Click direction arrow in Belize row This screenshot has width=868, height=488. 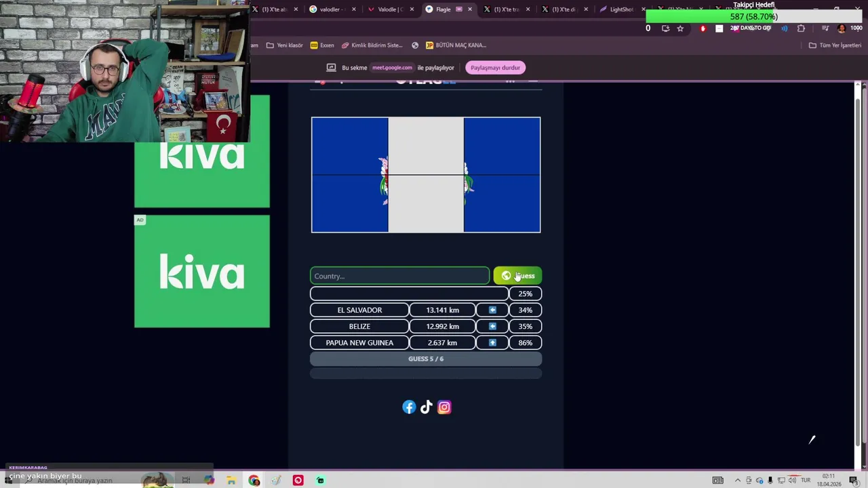pos(492,326)
